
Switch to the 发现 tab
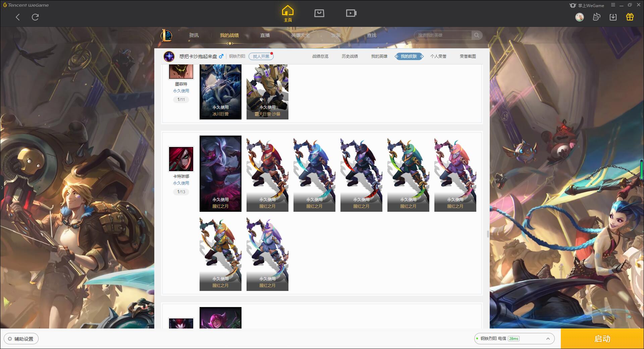[x=336, y=35]
